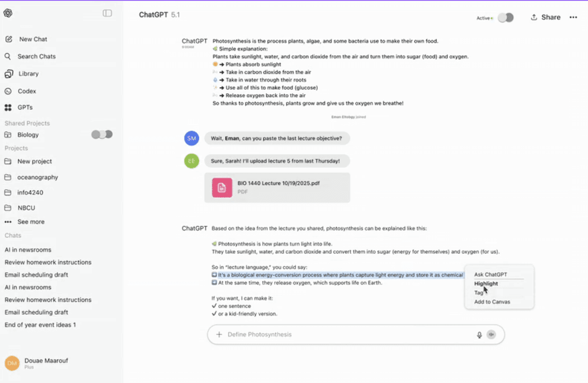Click the NBCU folder icon

pos(7,208)
